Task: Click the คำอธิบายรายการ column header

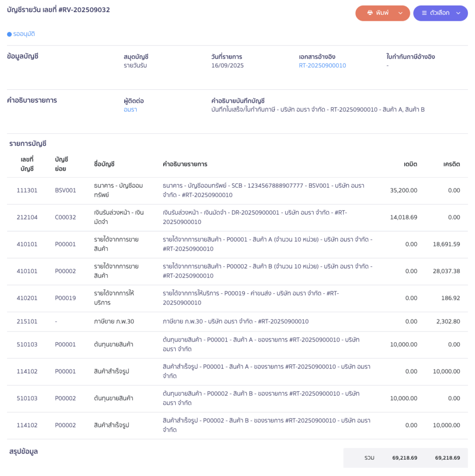Action: click(x=185, y=164)
